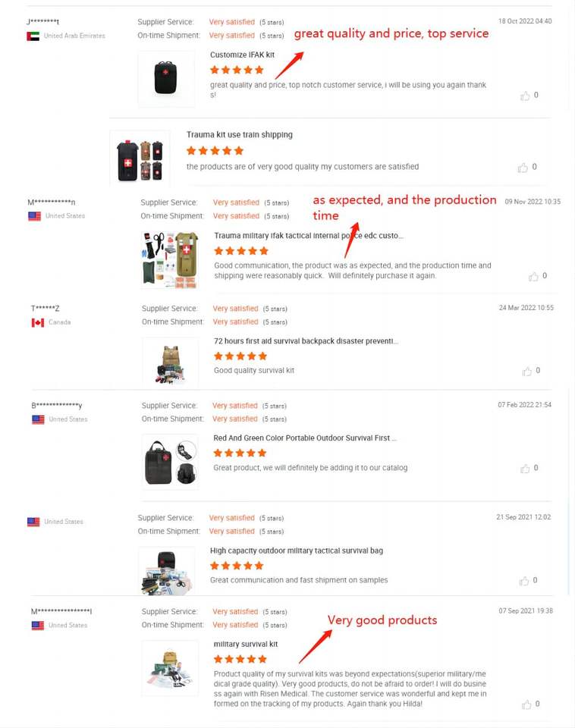
Task: Open Trauma kit use train shipping thumbnail
Action: pos(140,158)
